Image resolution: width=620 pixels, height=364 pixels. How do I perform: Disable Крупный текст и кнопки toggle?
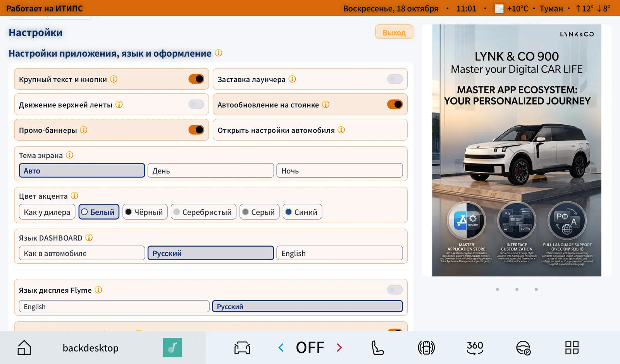click(196, 79)
